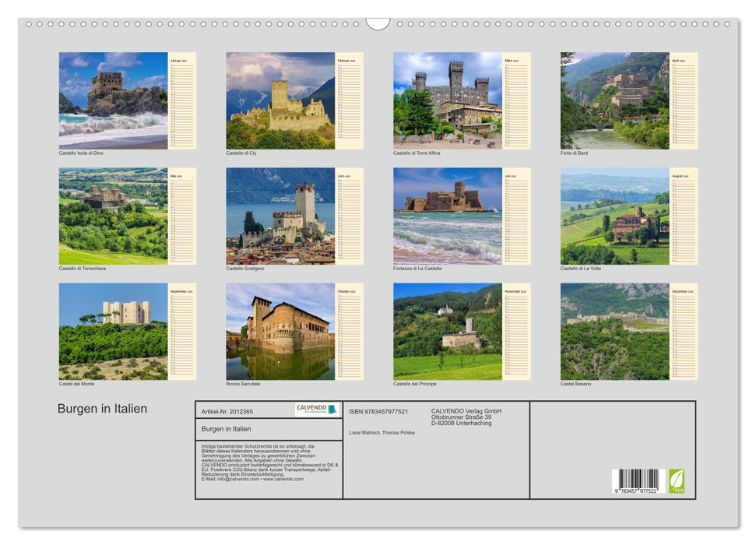The height and width of the screenshot is (545, 756).
Task: Select the Forte di Bard photo
Action: tap(614, 101)
